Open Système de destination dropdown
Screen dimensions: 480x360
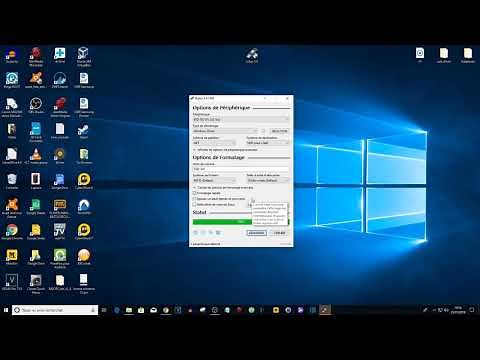point(268,143)
